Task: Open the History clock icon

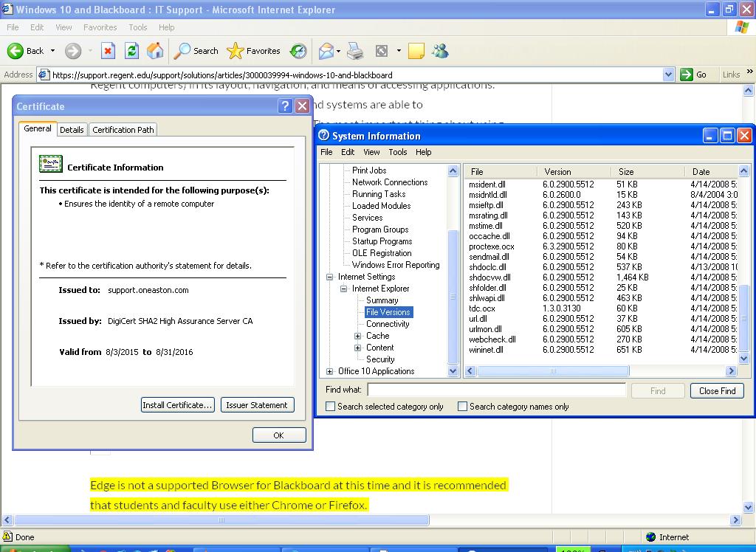Action: [x=298, y=51]
